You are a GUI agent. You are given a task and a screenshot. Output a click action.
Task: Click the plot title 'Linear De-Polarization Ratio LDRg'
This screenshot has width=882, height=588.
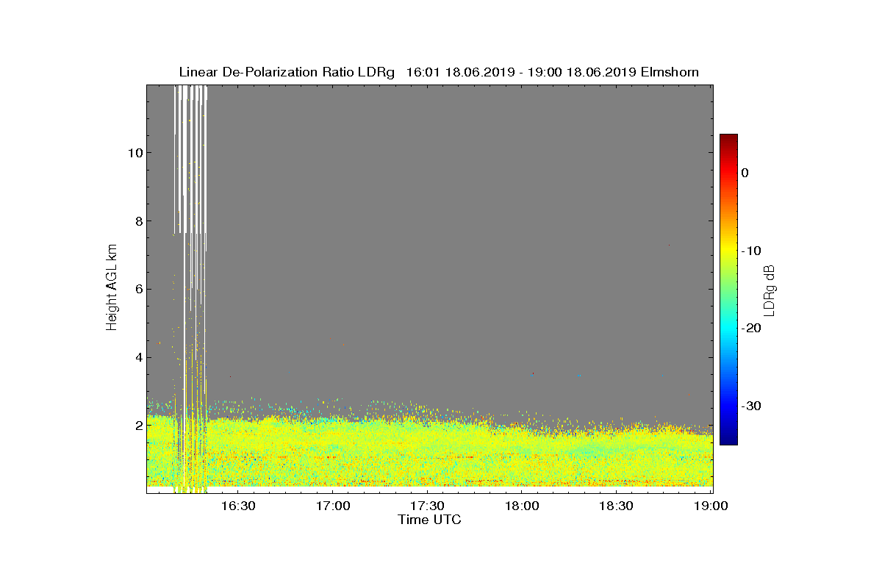click(287, 72)
